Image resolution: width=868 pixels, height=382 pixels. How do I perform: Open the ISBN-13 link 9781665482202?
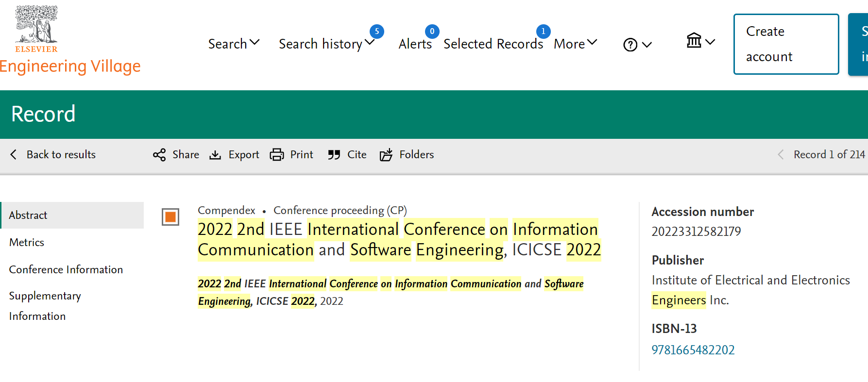(693, 350)
